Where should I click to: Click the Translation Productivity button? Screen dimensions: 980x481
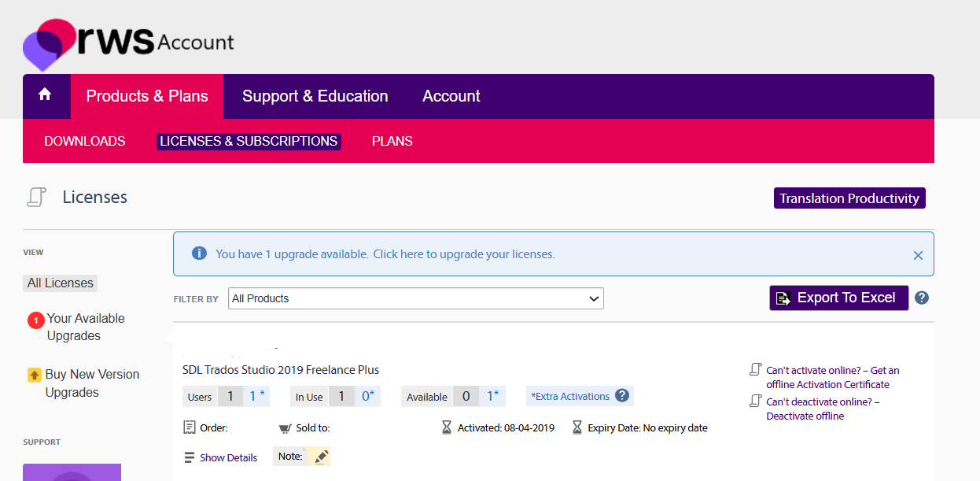849,198
